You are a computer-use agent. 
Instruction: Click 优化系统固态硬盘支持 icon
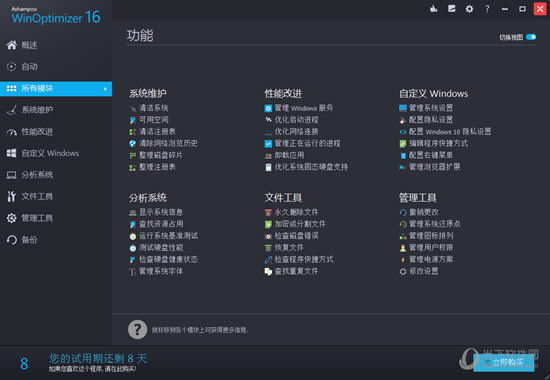268,167
